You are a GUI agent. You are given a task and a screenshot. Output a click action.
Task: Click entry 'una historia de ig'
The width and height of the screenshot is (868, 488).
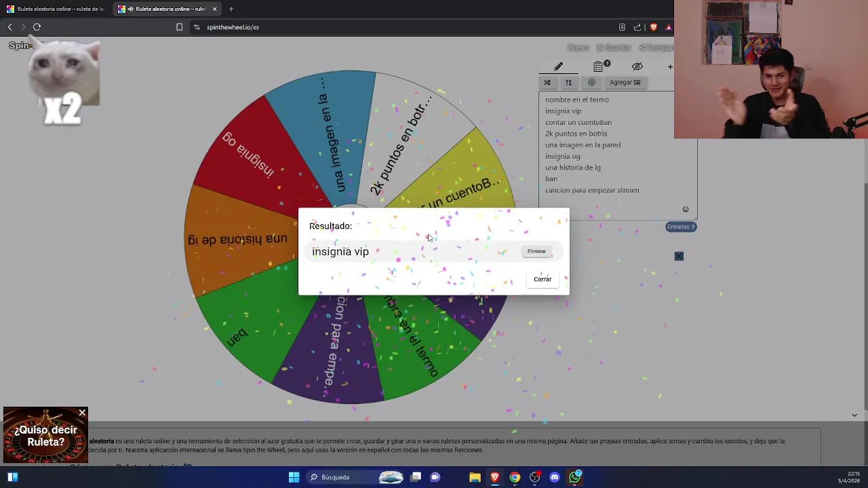[572, 167]
